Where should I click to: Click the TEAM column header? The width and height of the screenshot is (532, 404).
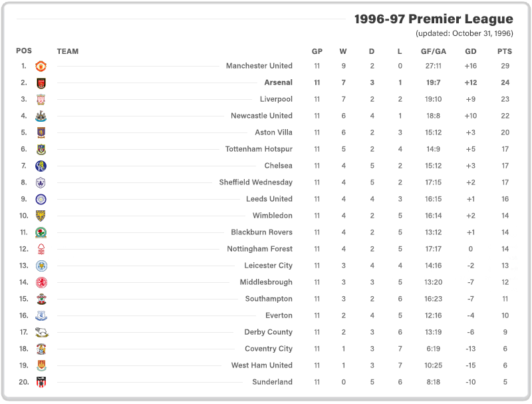pyautogui.click(x=68, y=51)
